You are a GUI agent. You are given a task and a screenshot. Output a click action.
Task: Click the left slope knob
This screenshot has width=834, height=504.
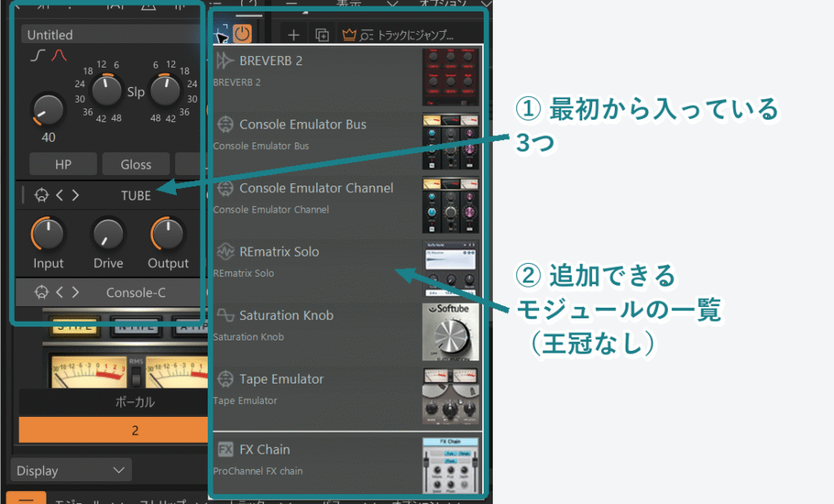(107, 90)
